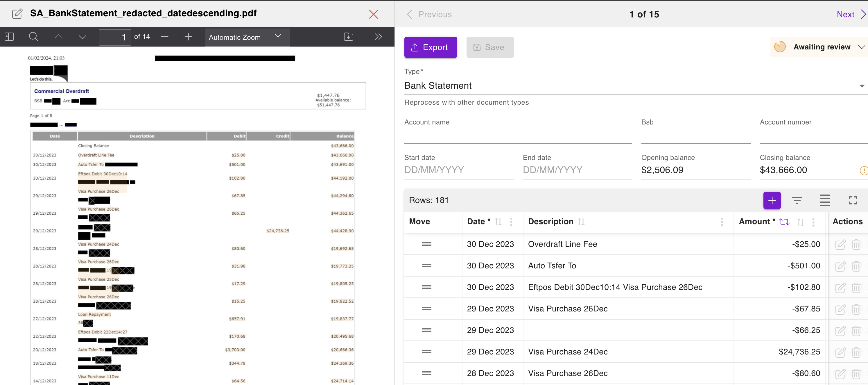This screenshot has height=385, width=868.
Task: Edit the -$102.80 Eftpos Debit row
Action: [x=840, y=288]
